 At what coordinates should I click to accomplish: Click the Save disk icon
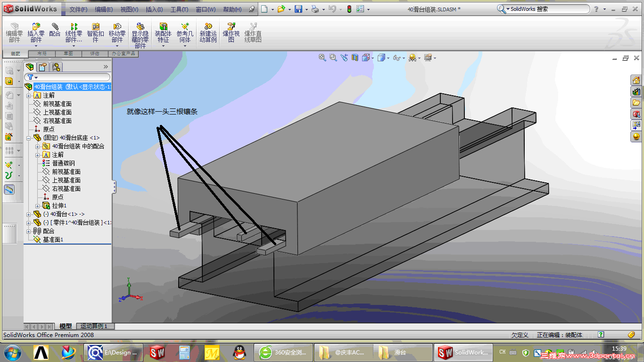(x=298, y=9)
